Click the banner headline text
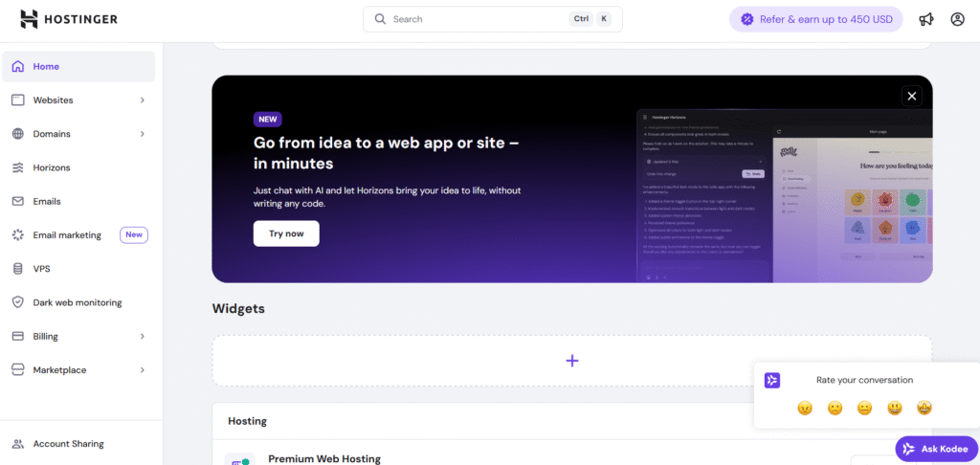980x465 pixels. [387, 153]
